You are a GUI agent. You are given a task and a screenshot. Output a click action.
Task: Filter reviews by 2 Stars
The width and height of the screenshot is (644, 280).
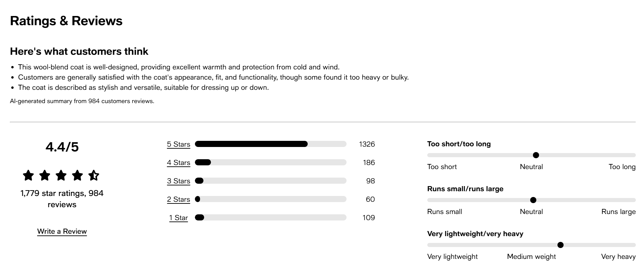(x=179, y=199)
